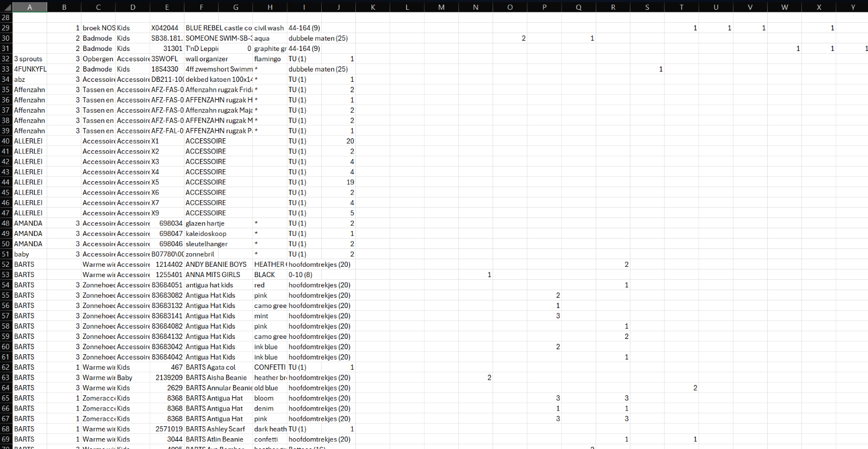Select 'glazen hartje' product cell
Screen dimensions: 868x449
click(218, 223)
